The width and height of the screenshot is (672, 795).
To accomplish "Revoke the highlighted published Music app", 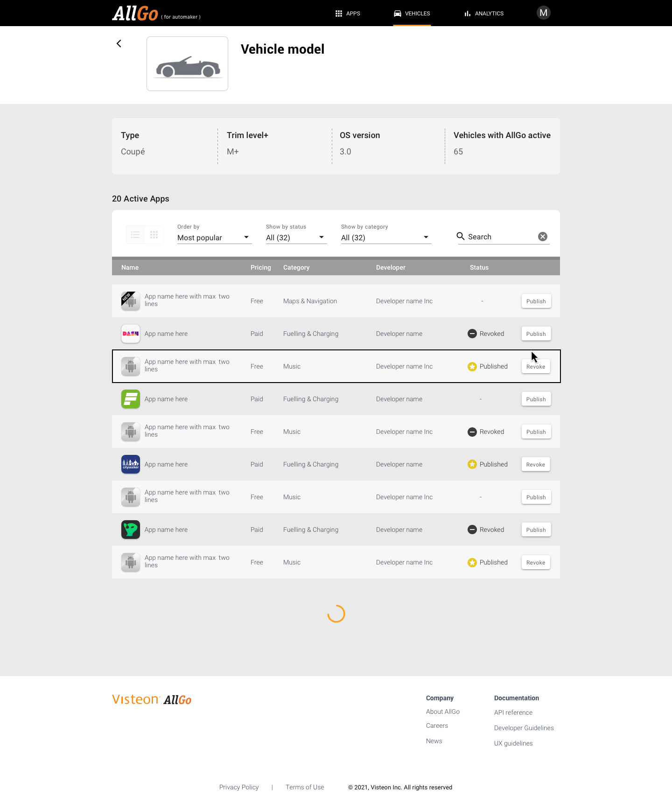I will coord(536,366).
